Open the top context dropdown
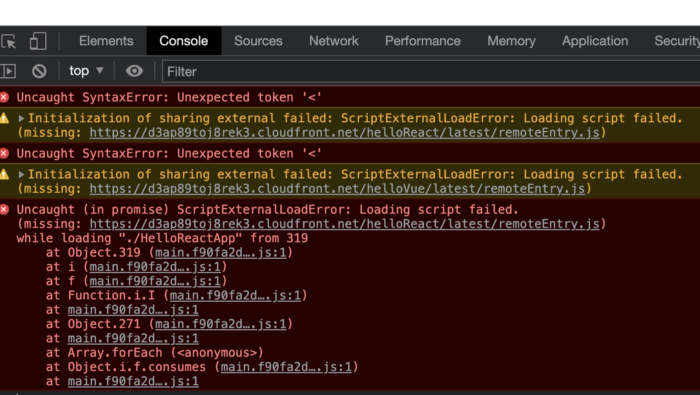 [x=86, y=71]
